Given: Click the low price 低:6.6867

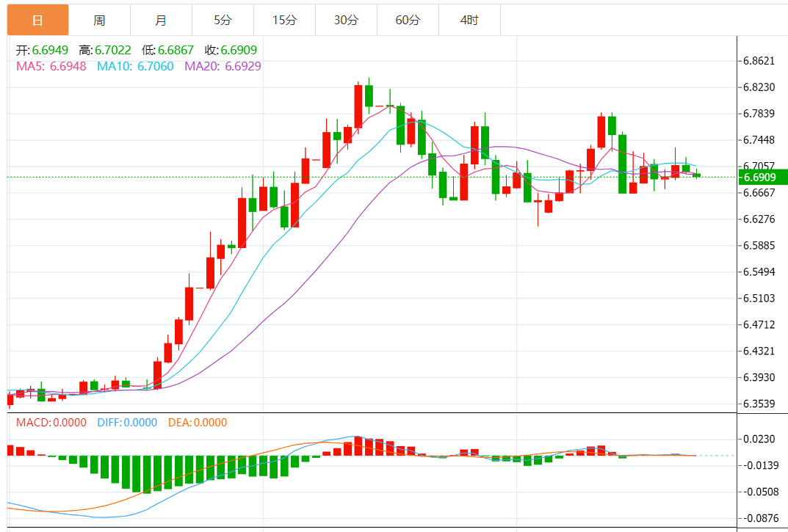Looking at the screenshot, I should tap(168, 50).
